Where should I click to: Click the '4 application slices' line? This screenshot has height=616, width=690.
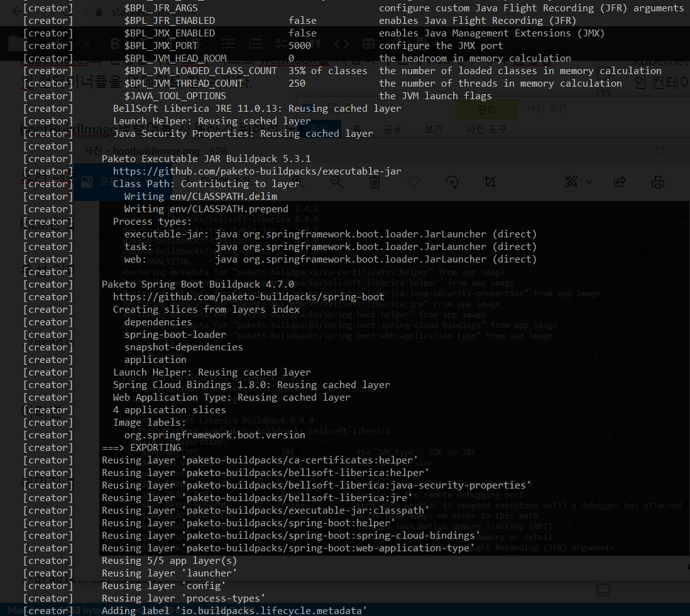169,410
